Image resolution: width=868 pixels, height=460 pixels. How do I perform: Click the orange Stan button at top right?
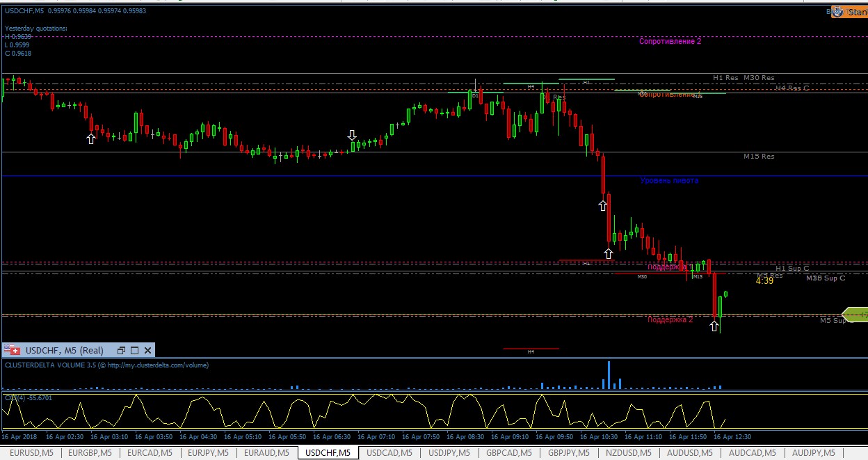(x=851, y=12)
